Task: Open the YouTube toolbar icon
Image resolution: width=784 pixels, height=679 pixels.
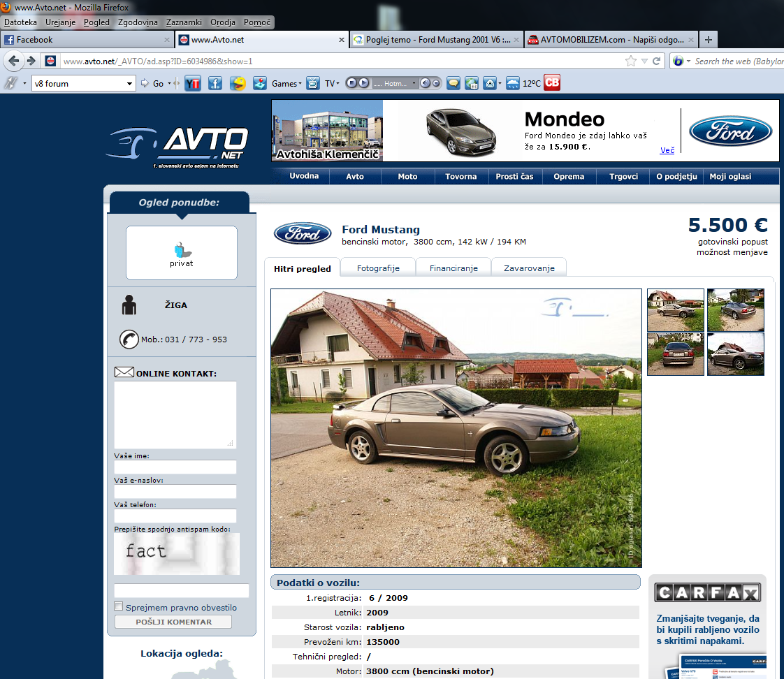Action: 192,84
